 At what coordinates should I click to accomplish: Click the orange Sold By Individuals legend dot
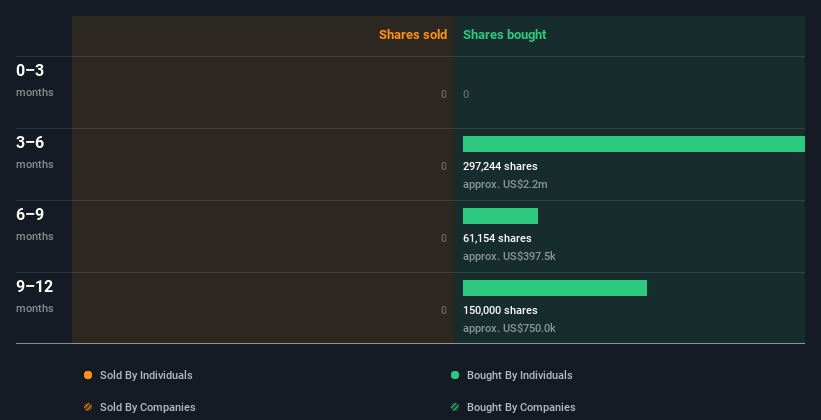click(88, 375)
